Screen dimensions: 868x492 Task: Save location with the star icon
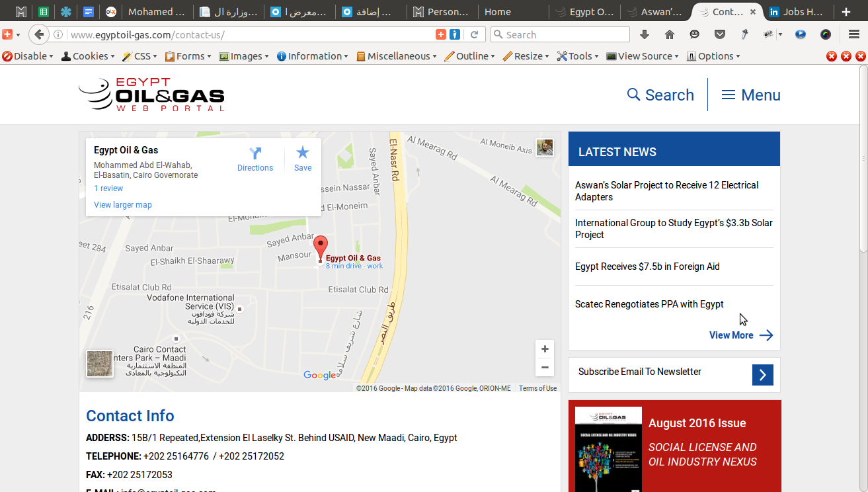pos(303,153)
